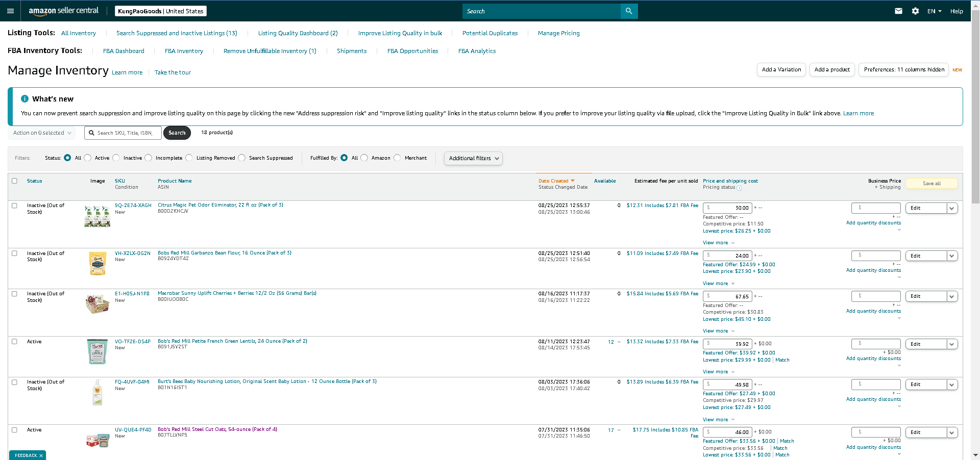The width and height of the screenshot is (980, 460).
Task: Click Match next to Lentils lowest price
Action: (x=782, y=360)
